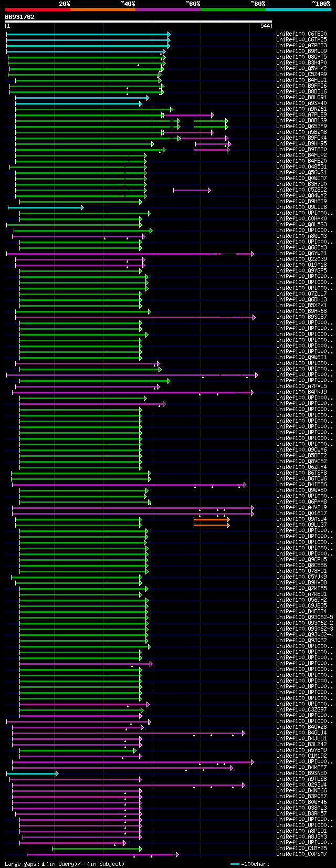Select the UniRef100_B8B316 label

point(301,92)
